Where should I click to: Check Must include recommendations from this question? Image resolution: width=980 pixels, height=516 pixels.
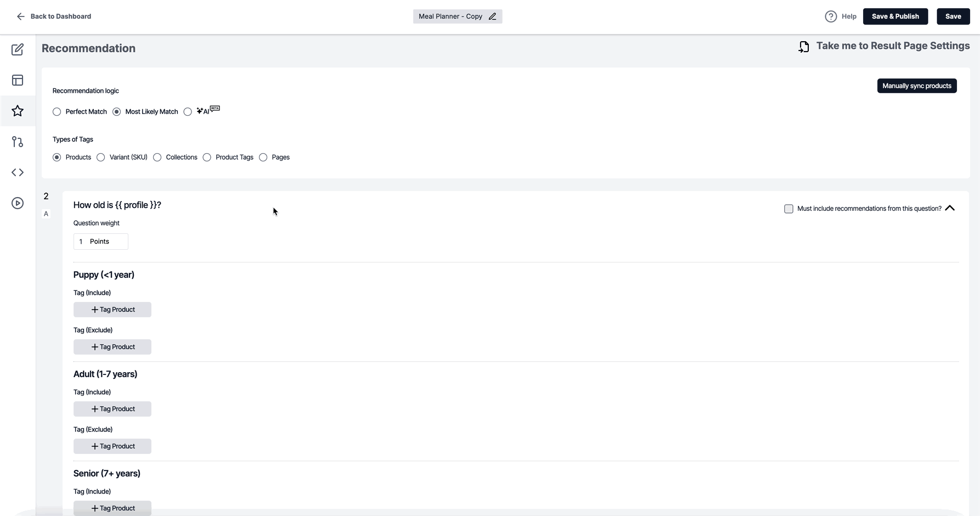pyautogui.click(x=788, y=209)
